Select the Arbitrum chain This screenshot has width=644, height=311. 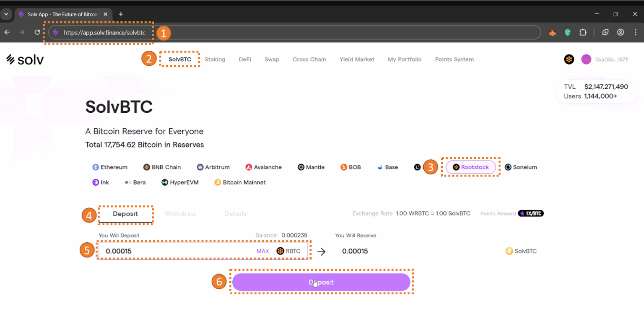[x=213, y=167]
